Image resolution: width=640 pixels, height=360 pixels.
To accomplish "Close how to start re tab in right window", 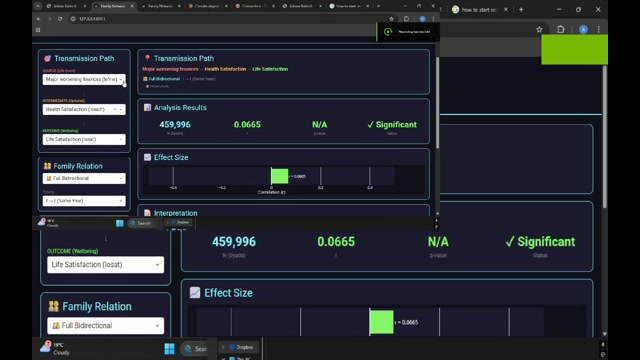I will [x=506, y=9].
